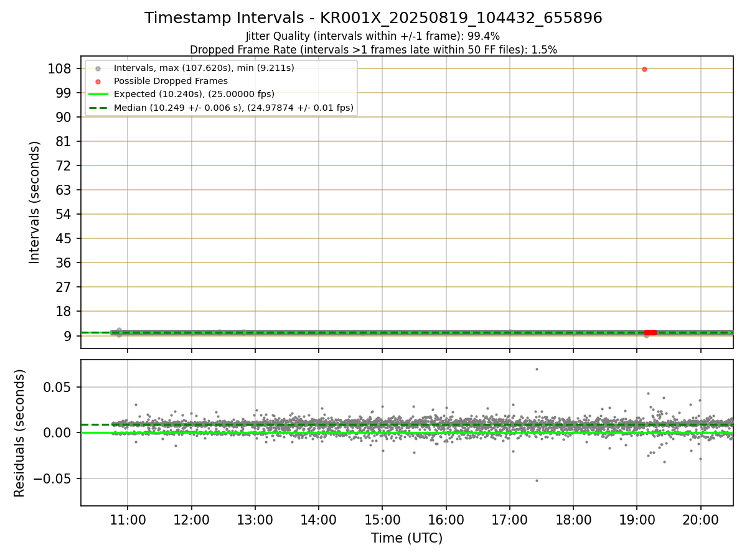Click the "Residuals (seconds)" y-axis label
Screen dimensions: 747x560
(x=20, y=433)
